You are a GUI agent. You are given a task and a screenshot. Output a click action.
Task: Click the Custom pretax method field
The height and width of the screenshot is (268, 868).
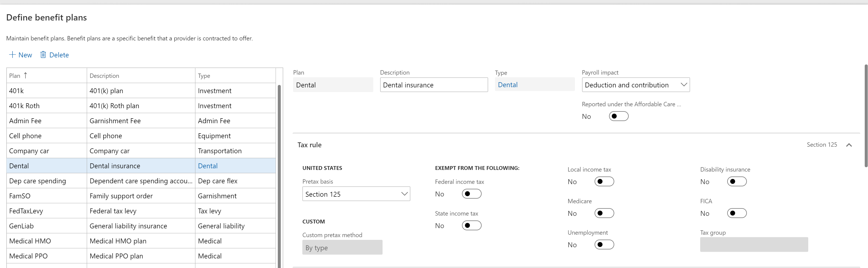point(342,248)
